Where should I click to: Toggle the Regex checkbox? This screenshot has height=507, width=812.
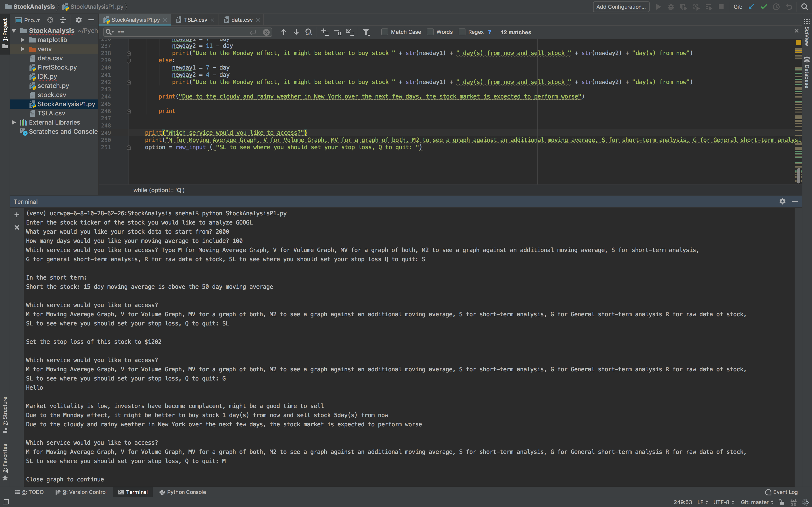pos(462,32)
